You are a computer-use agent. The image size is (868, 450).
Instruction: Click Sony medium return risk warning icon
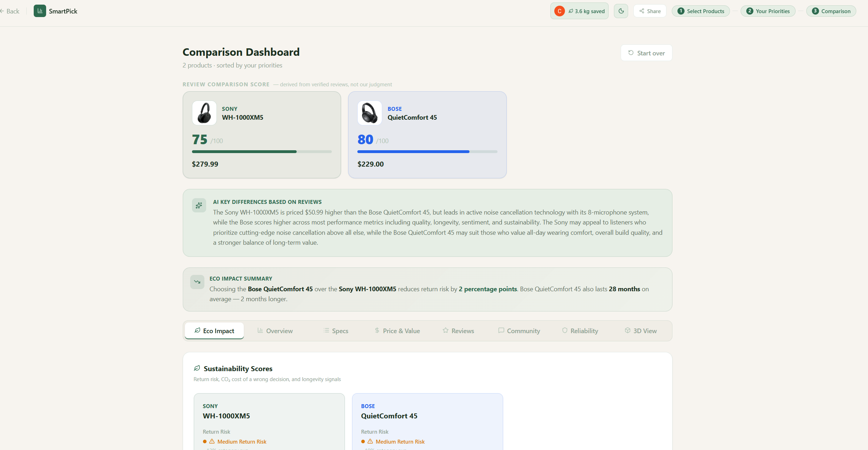212,441
